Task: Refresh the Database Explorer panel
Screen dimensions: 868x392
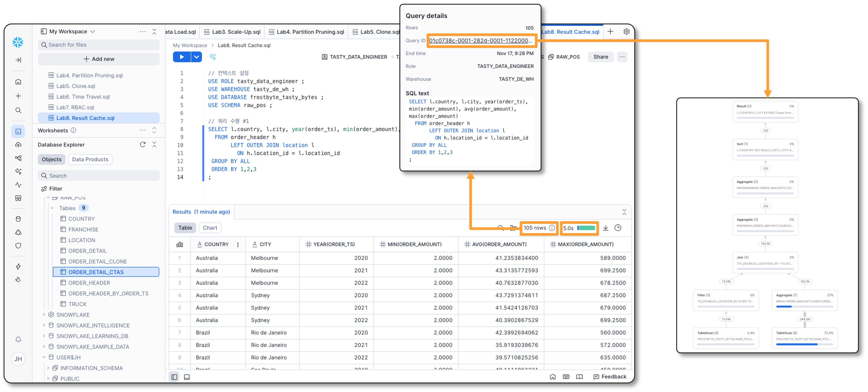Action: point(143,145)
